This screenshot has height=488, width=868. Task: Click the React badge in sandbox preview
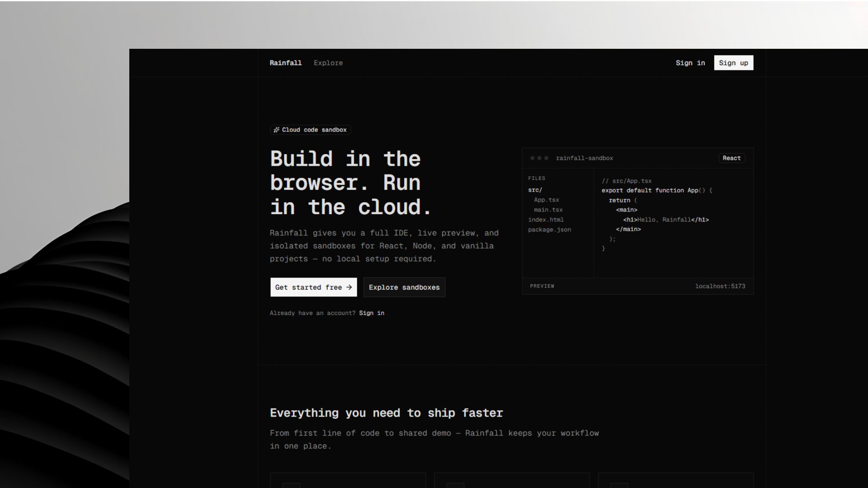(731, 158)
